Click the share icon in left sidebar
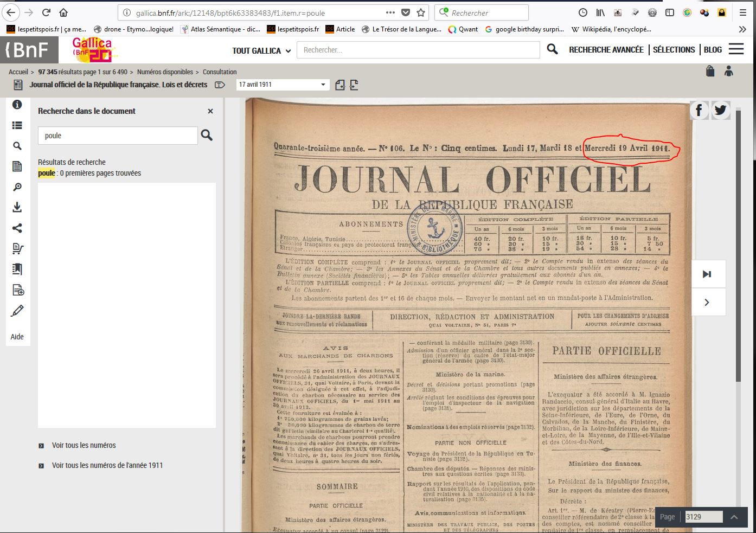 [x=17, y=228]
